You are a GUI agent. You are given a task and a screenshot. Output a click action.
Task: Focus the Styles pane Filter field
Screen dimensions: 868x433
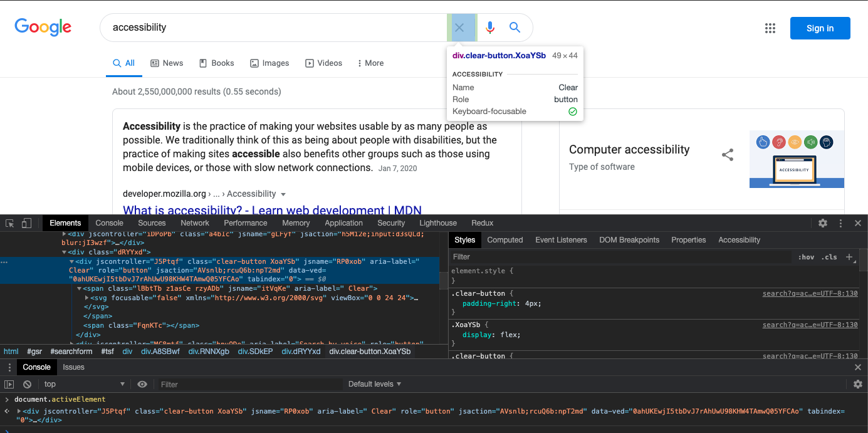tap(620, 257)
